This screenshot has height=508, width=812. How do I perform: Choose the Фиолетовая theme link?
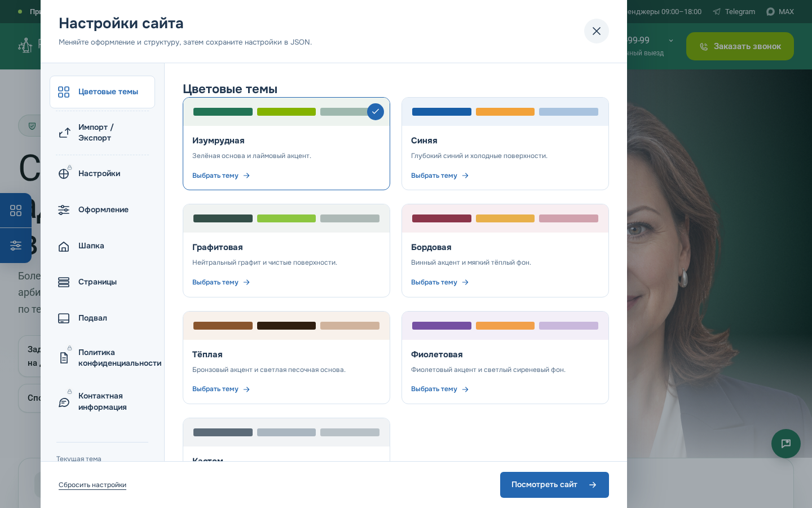pos(440,389)
